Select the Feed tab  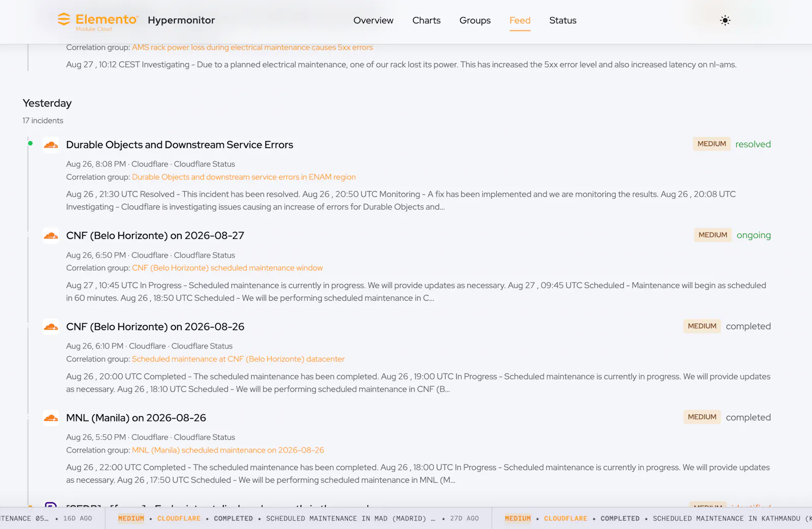[520, 20]
